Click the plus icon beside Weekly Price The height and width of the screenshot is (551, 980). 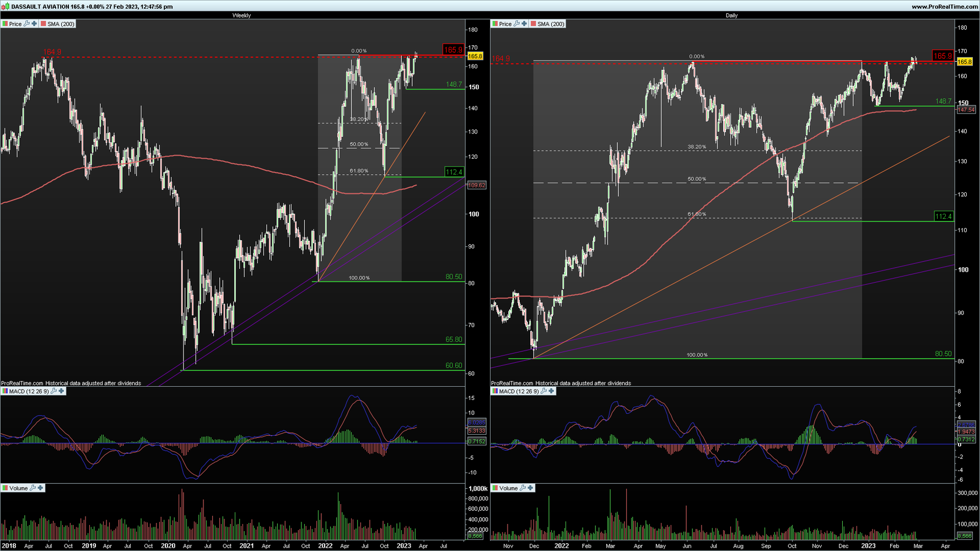tap(34, 24)
